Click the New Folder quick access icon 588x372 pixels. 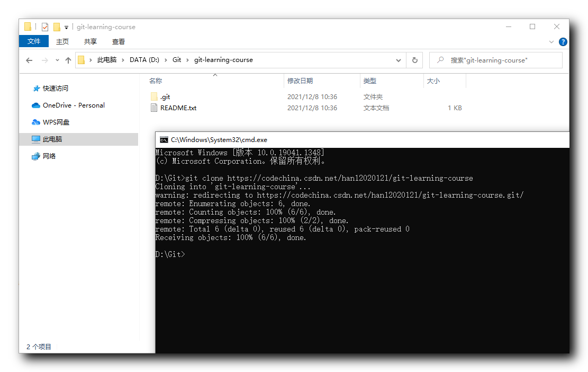coord(57,26)
